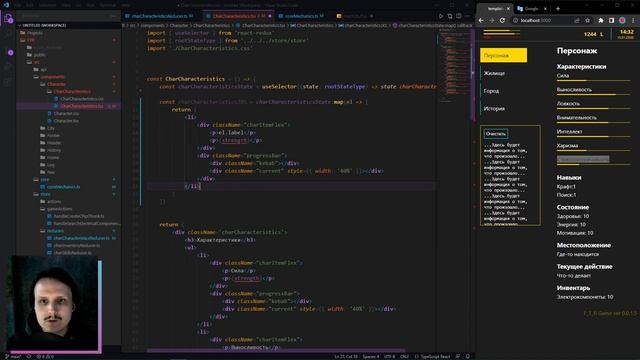Screen dimensions: 640x360
Task: Click the feedback icon in the status bar
Action: click(458, 356)
